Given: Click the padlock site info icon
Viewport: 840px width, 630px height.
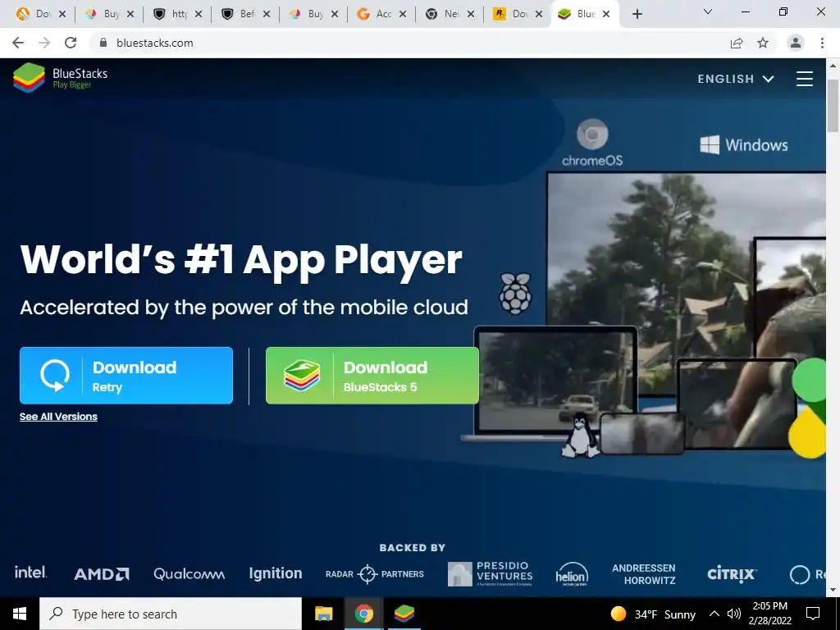Looking at the screenshot, I should (x=103, y=43).
